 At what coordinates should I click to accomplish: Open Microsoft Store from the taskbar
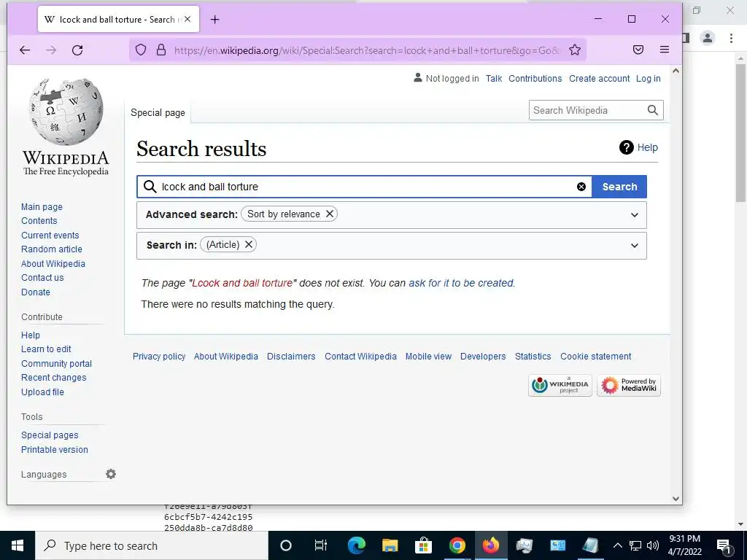[x=423, y=545]
